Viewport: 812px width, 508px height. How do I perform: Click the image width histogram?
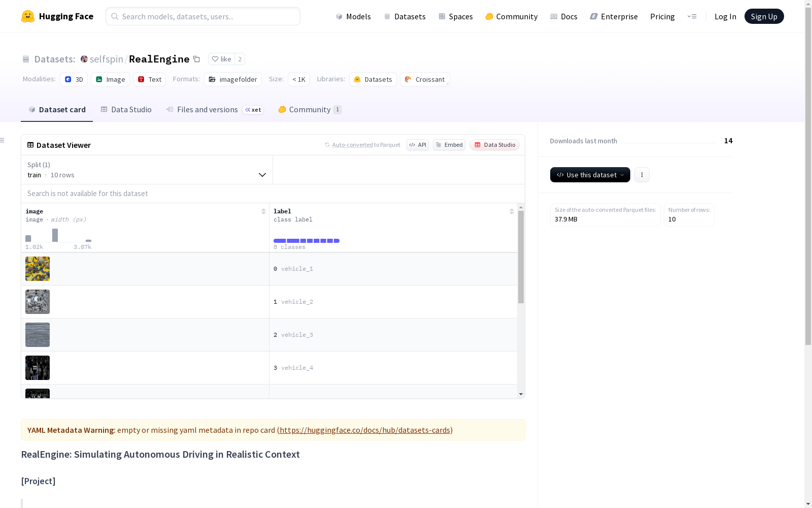coord(58,235)
